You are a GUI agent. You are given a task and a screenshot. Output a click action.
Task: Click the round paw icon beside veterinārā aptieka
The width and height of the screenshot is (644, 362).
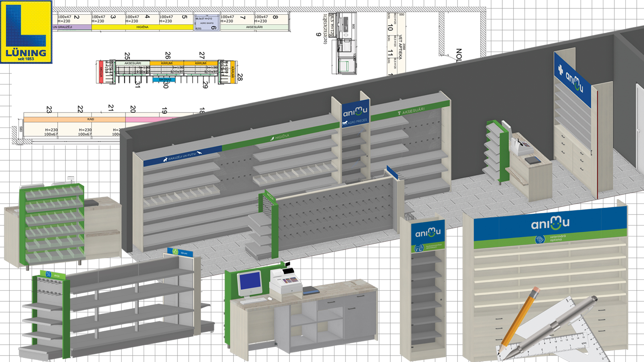540,239
